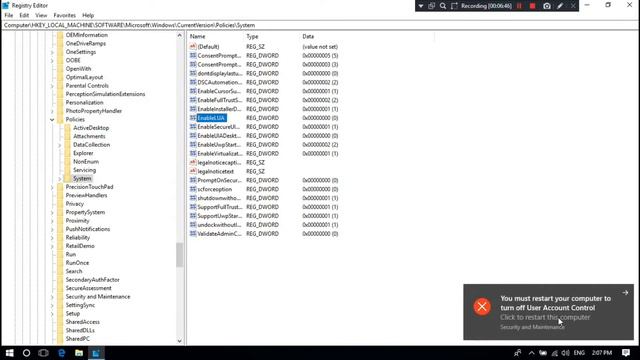Image resolution: width=640 pixels, height=360 pixels.
Task: Select the Explorer folder icon in tree
Action: coord(67,153)
